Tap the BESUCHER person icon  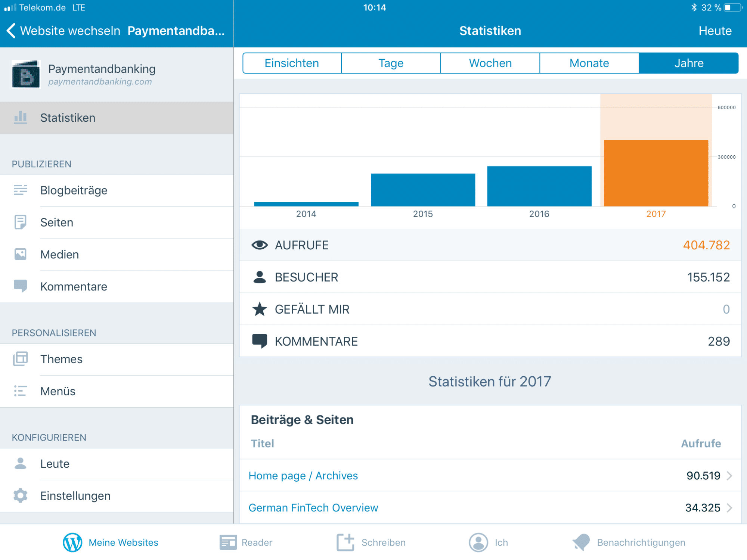[260, 277]
